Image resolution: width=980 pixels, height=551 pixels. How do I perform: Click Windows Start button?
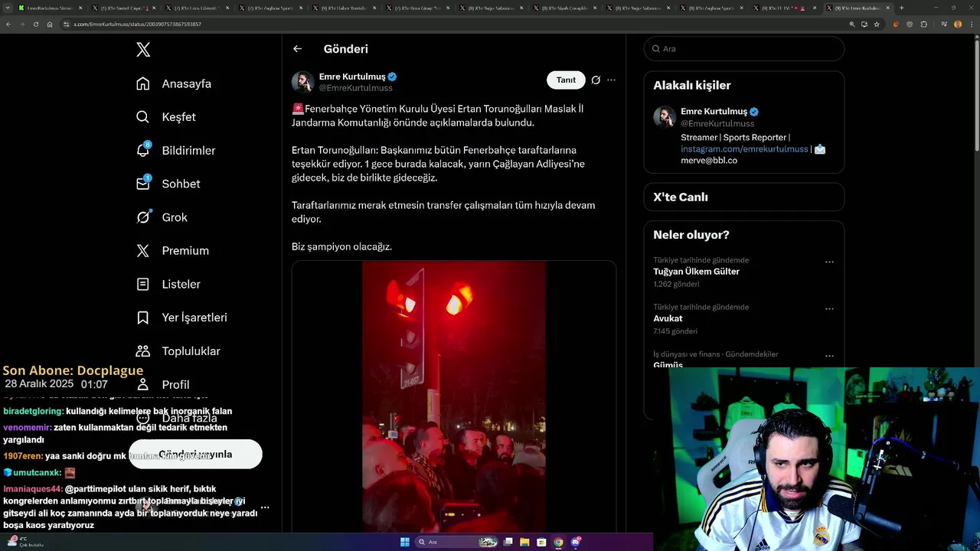click(x=405, y=542)
